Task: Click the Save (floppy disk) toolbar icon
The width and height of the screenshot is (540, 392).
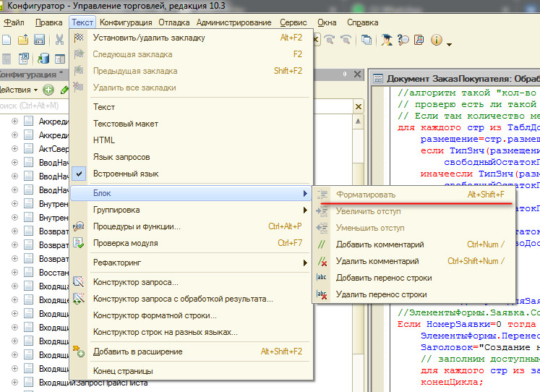Action: point(41,40)
